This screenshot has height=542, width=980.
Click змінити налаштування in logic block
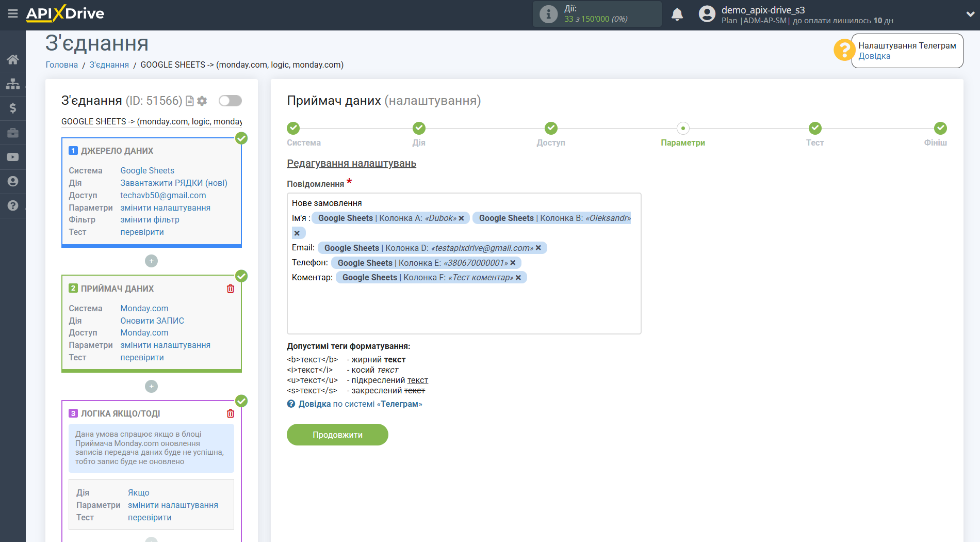click(173, 505)
